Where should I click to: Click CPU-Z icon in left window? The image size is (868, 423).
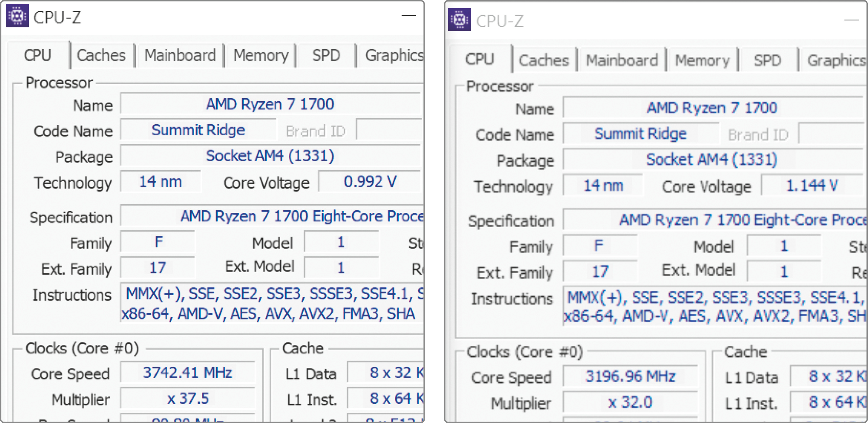(x=17, y=16)
